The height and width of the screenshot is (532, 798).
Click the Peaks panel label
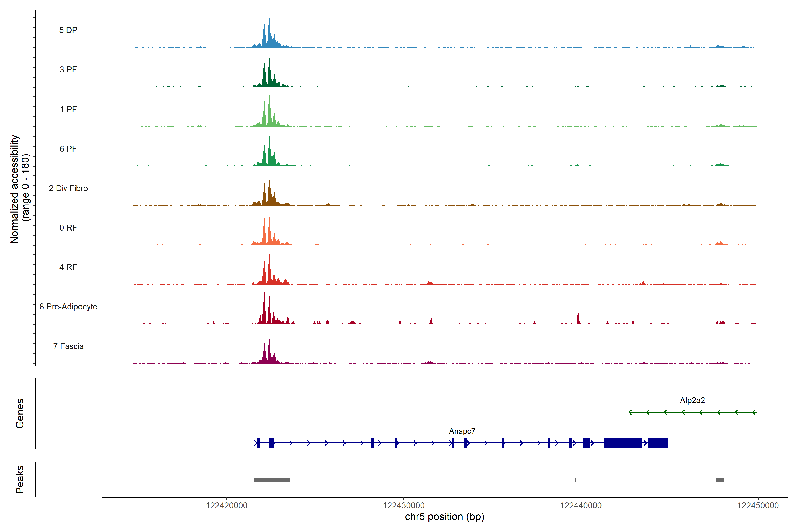pos(20,479)
